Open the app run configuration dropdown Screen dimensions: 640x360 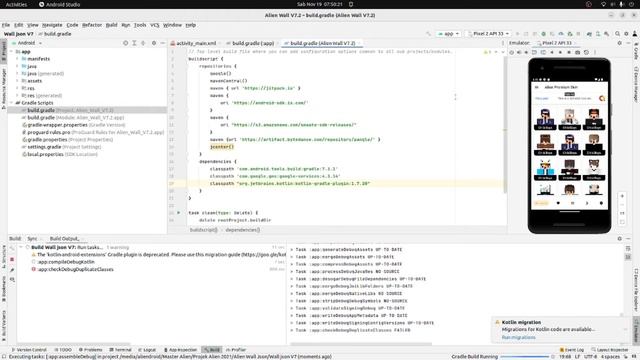click(449, 34)
